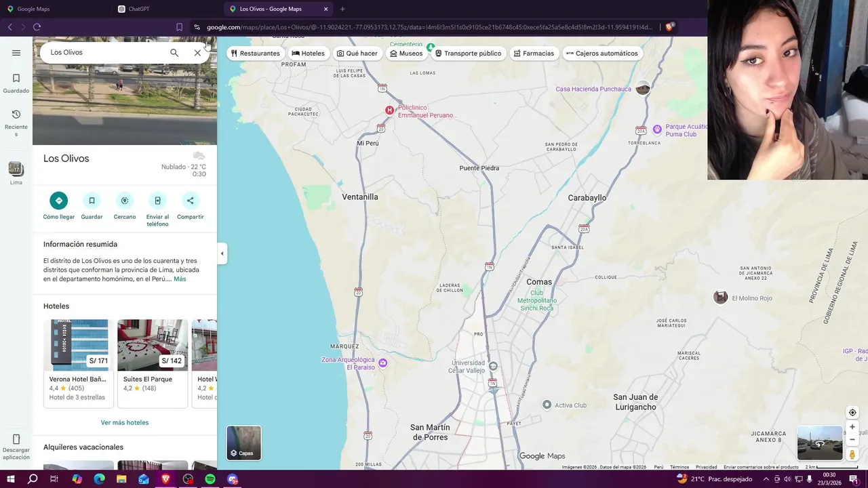The width and height of the screenshot is (868, 488).
Task: Open Windows Start menu
Action: click(10, 479)
